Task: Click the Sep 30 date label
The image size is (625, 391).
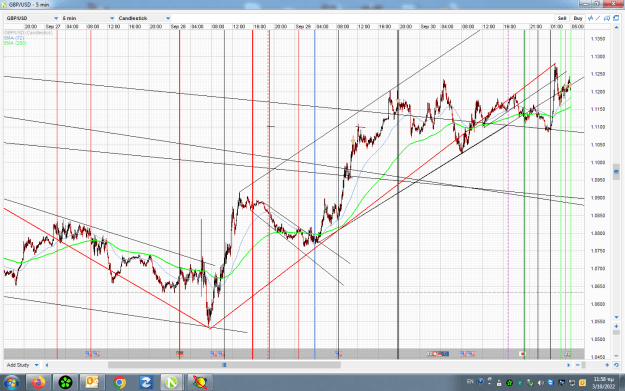Action: [x=428, y=27]
